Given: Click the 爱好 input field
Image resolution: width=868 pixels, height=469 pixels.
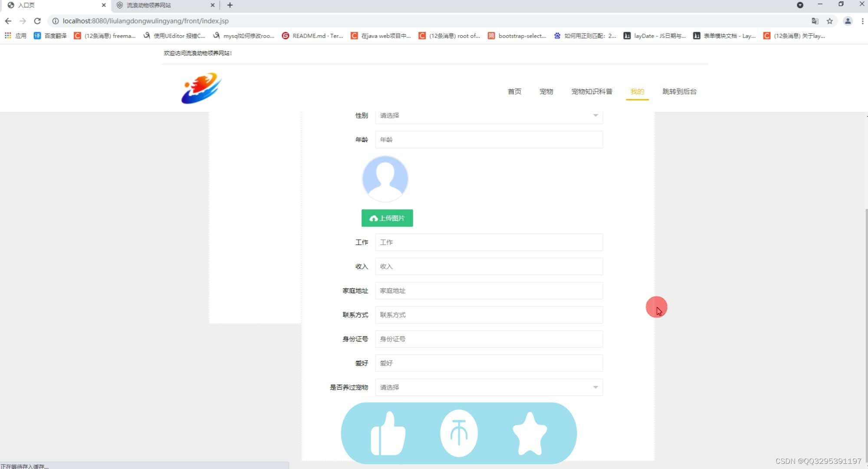Looking at the screenshot, I should tap(489, 363).
